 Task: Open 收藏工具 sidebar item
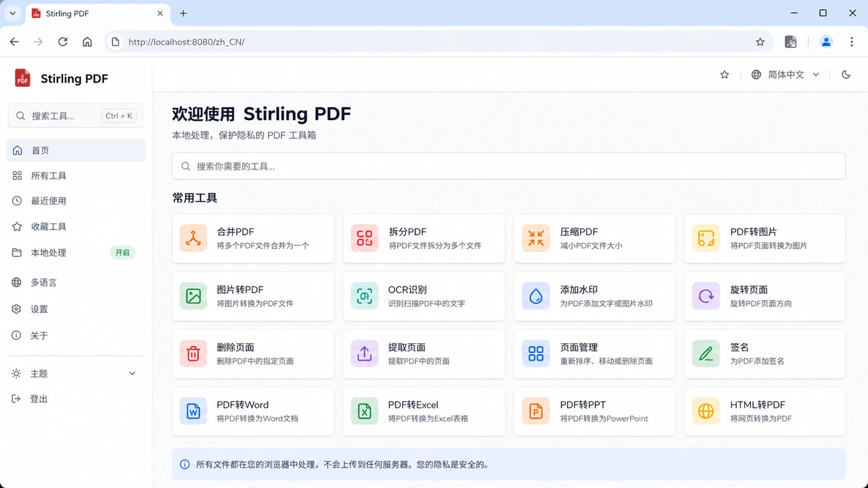click(76, 227)
